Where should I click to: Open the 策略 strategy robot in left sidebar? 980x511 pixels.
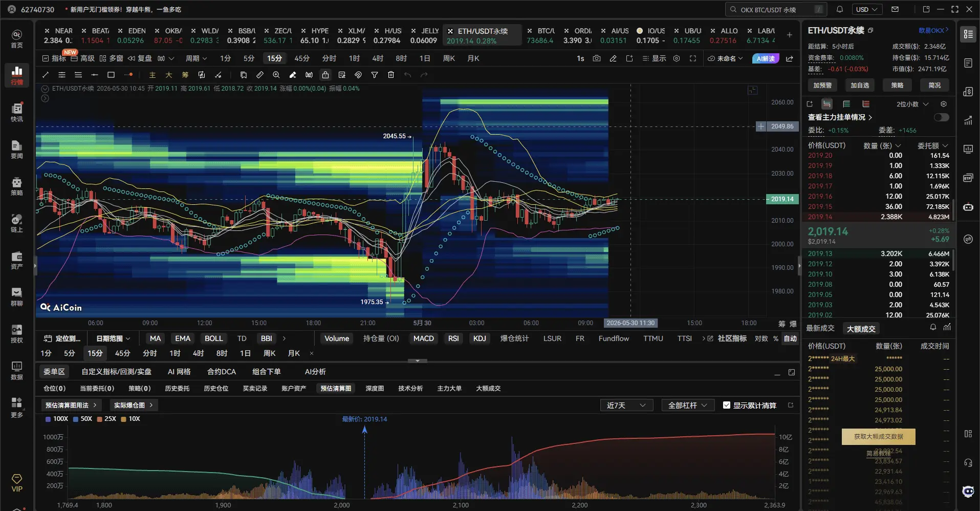pyautogui.click(x=17, y=186)
